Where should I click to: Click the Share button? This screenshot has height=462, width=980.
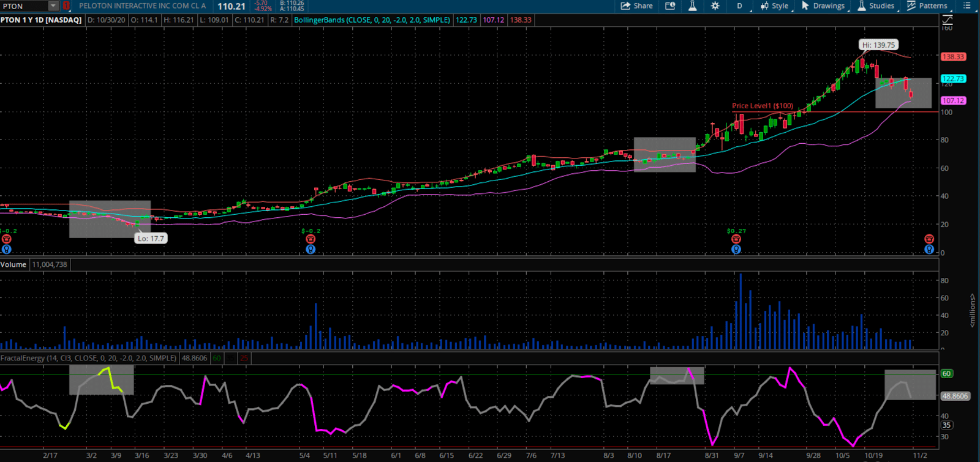click(636, 6)
